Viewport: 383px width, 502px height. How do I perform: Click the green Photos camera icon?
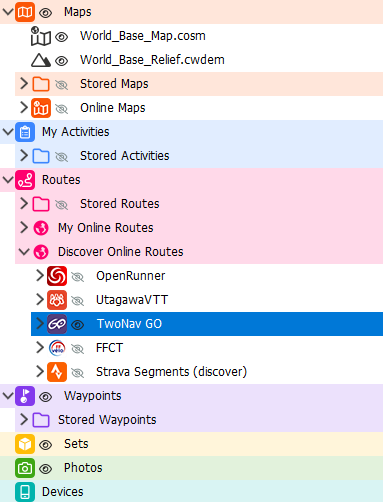pos(25,468)
